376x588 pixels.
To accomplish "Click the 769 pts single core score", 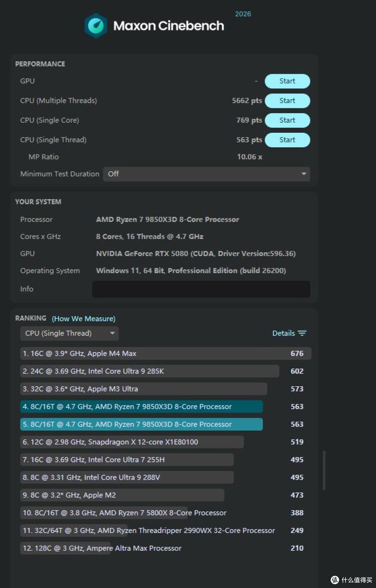I will pos(249,120).
